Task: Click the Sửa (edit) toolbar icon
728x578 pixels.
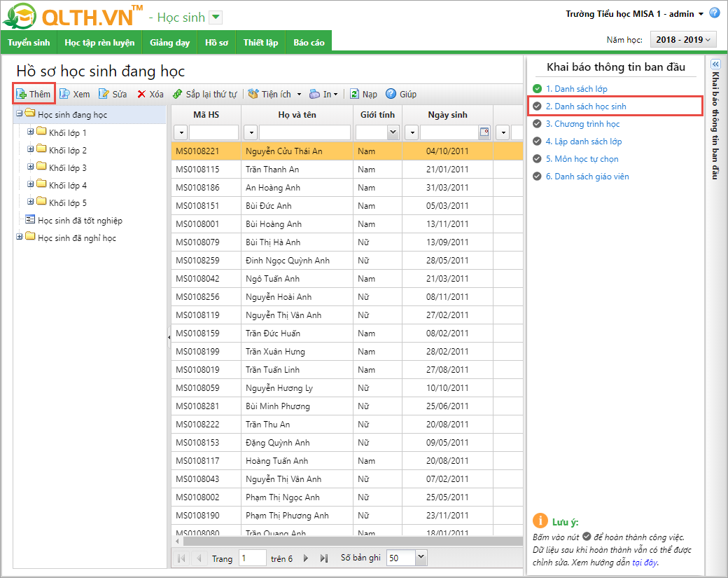Action: click(x=104, y=94)
